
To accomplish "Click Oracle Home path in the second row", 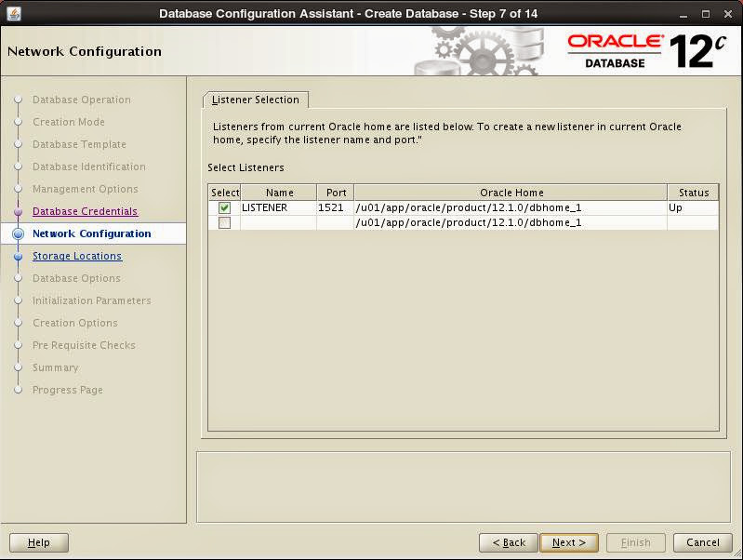I will (511, 223).
